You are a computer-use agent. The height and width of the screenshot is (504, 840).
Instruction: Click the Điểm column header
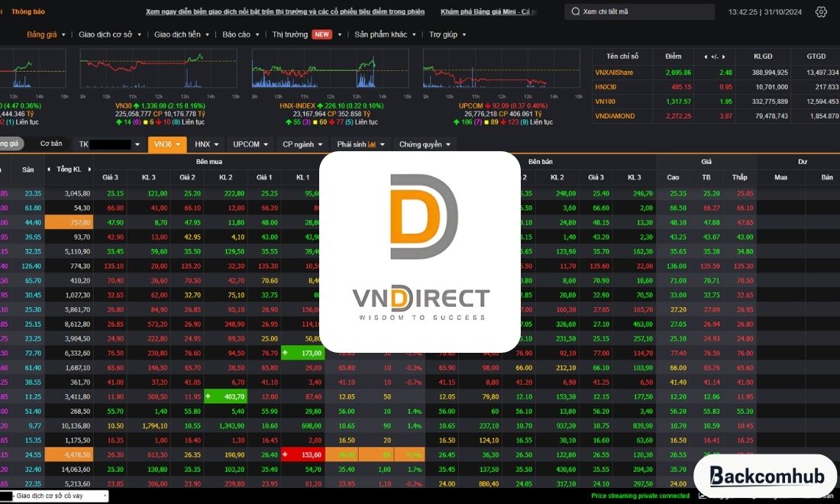(673, 57)
